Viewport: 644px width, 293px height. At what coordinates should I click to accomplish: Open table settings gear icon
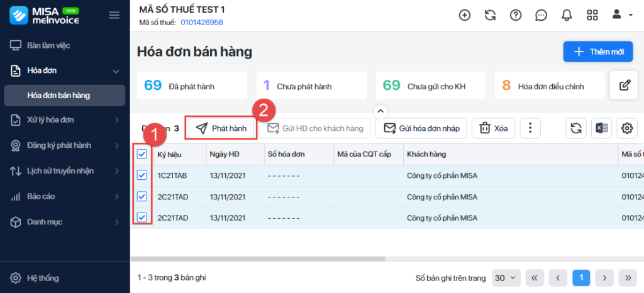(x=626, y=128)
